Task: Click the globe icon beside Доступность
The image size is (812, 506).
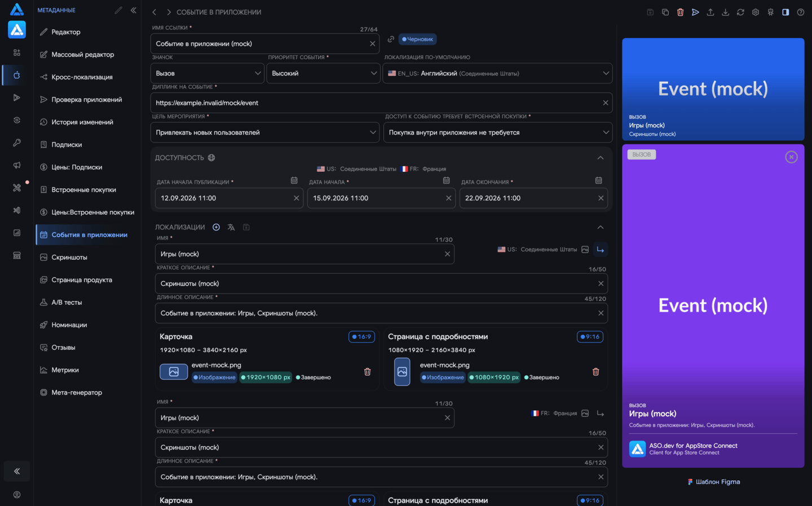Action: [211, 158]
